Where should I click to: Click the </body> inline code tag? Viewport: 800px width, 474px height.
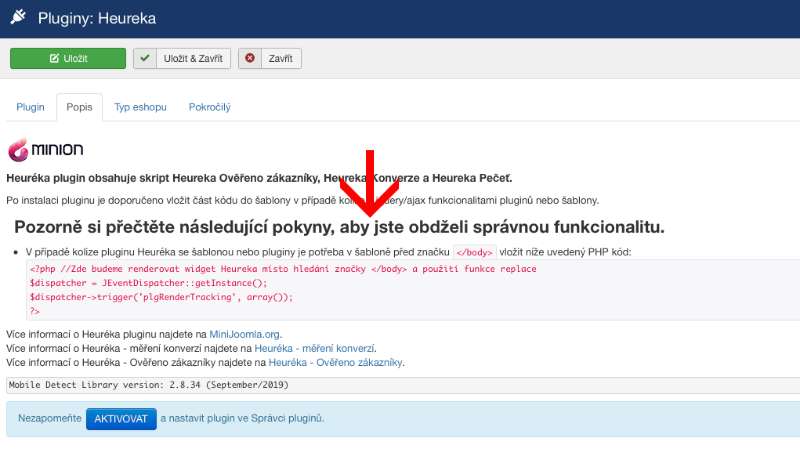[474, 252]
